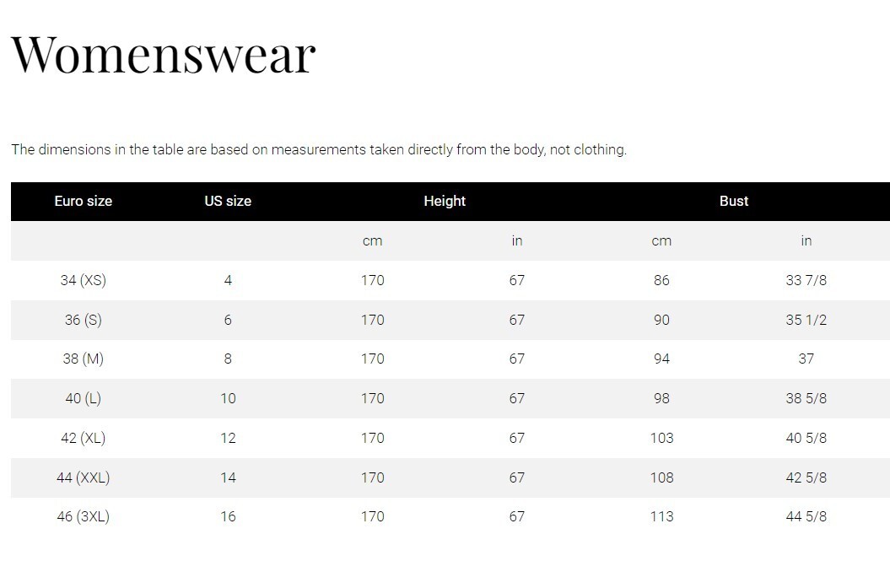Click US size 16 cell
This screenshot has height=588, width=890.
228,516
